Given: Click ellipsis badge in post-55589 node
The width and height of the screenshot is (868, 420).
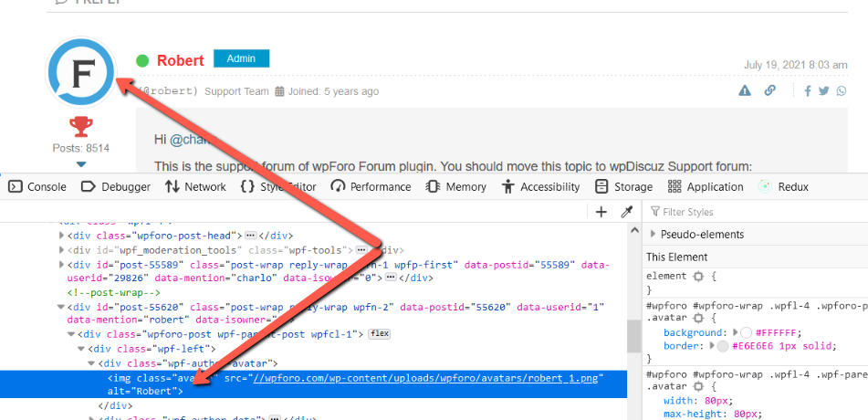Looking at the screenshot, I should (x=391, y=277).
